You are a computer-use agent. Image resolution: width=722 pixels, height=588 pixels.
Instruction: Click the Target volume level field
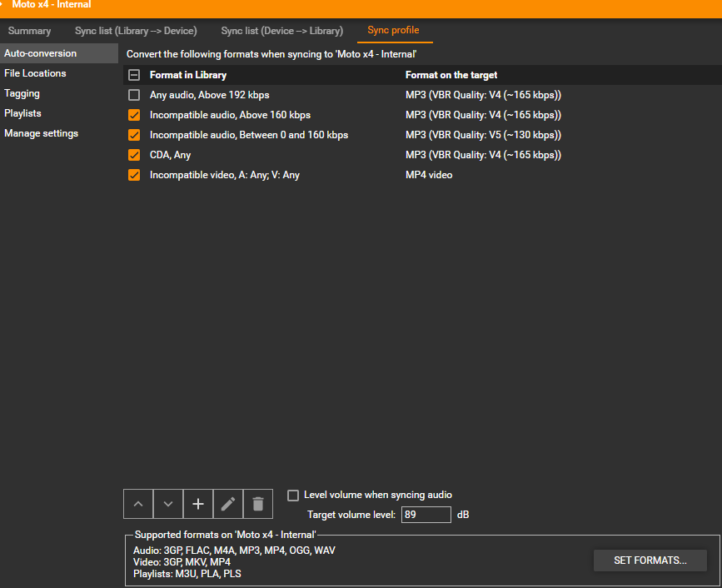[426, 515]
